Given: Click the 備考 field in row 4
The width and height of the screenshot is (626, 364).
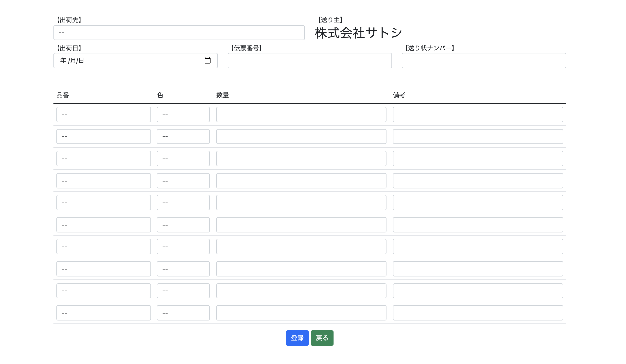Looking at the screenshot, I should (478, 181).
